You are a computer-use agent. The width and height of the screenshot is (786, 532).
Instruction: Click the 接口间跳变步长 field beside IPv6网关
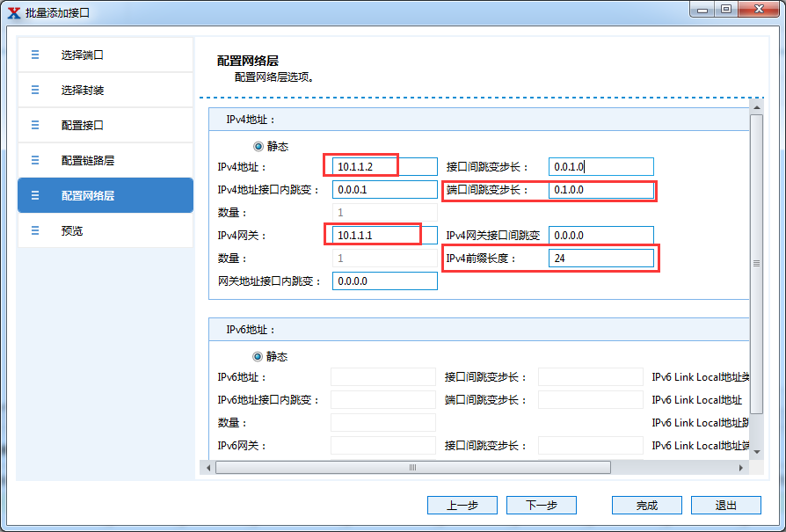[591, 445]
